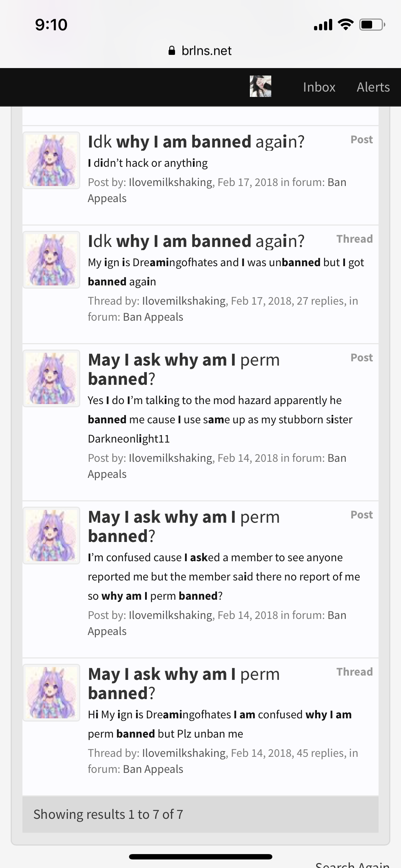This screenshot has height=868, width=401.
Task: Open the user profile avatar in header
Action: click(x=260, y=86)
